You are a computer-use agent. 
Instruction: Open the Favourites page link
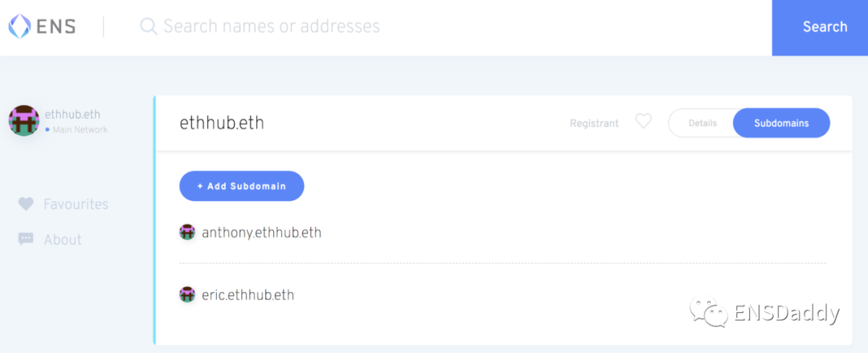[x=76, y=204]
